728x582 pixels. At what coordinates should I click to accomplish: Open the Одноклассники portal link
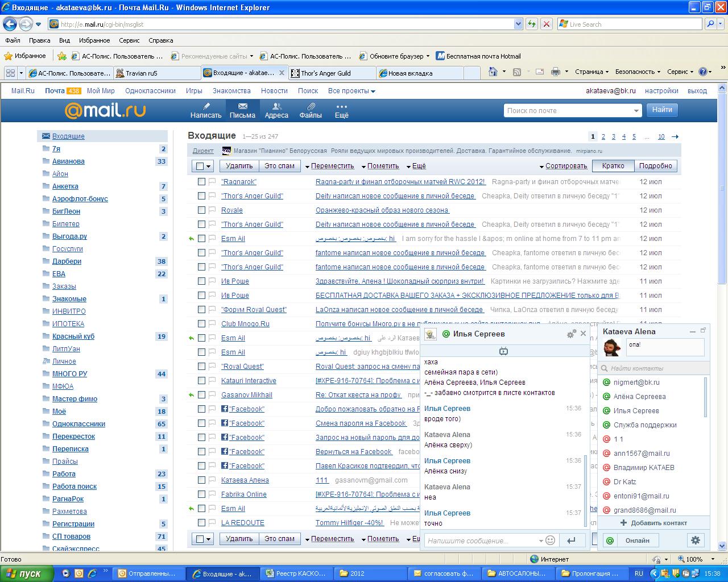(150, 91)
